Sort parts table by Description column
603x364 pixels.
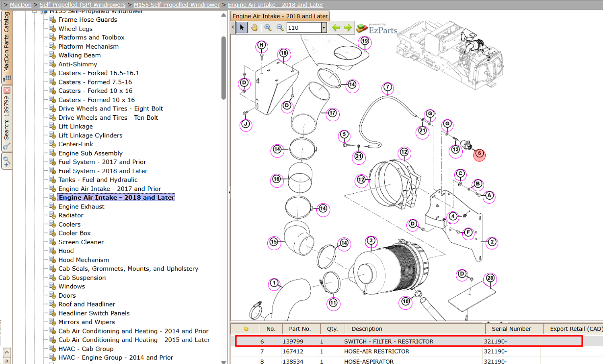(x=415, y=329)
